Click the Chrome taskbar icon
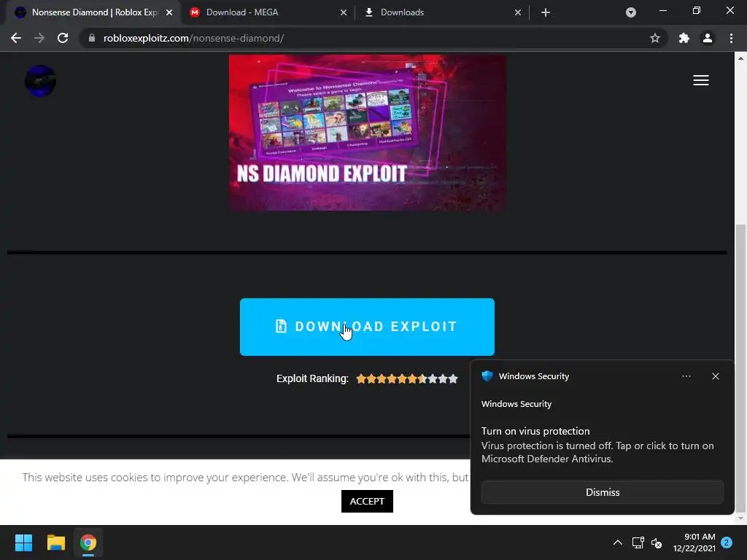This screenshot has width=747, height=560. point(88,542)
